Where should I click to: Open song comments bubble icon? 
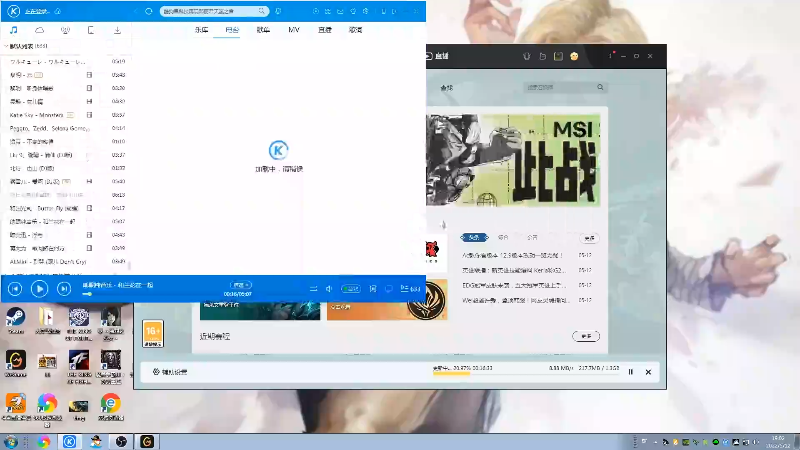click(x=389, y=289)
